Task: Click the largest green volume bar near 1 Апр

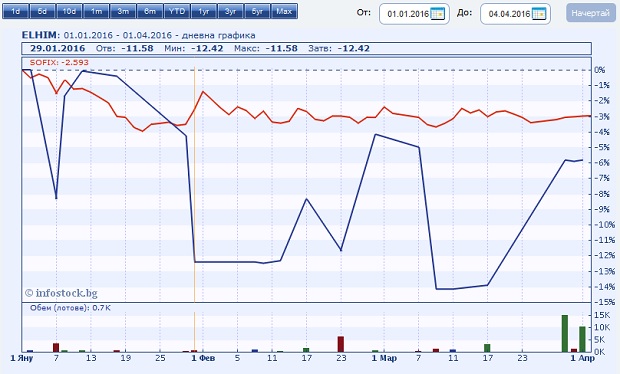Action: pos(565,333)
